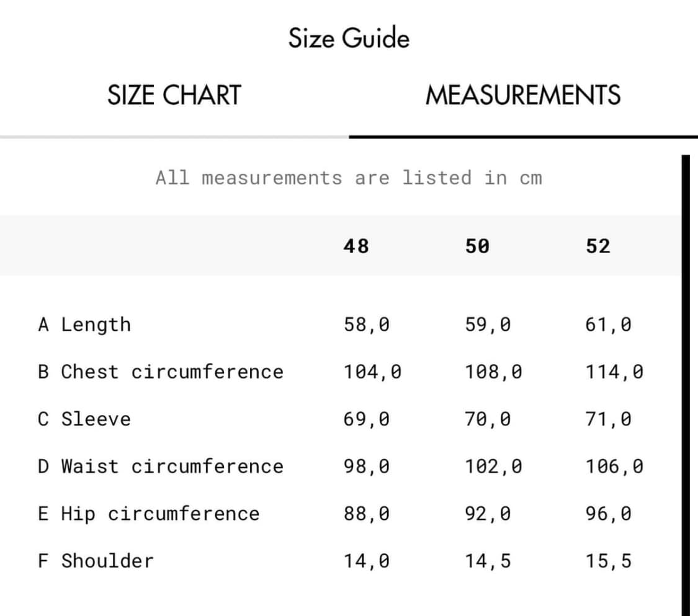The height and width of the screenshot is (616, 698).
Task: Click the size 52 column header
Action: tap(598, 246)
